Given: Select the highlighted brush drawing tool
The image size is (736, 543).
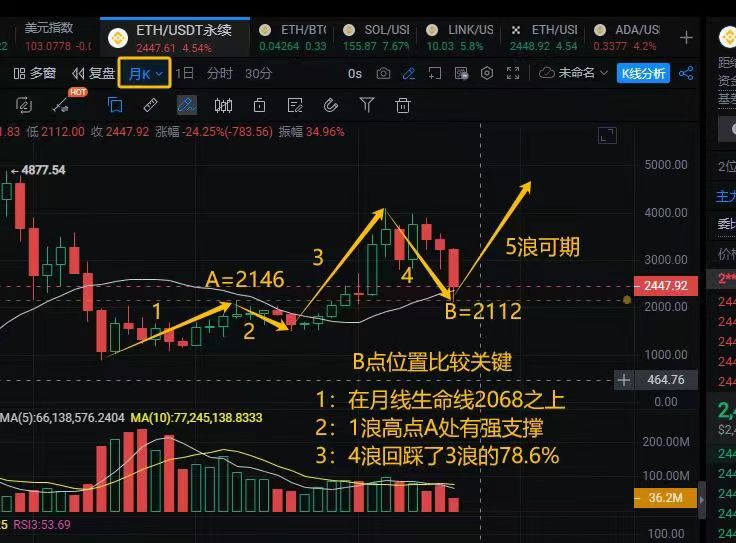Looking at the screenshot, I should tap(186, 105).
